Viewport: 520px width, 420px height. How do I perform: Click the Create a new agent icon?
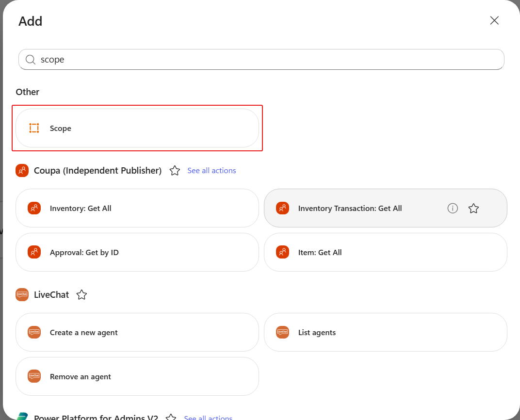(x=34, y=332)
